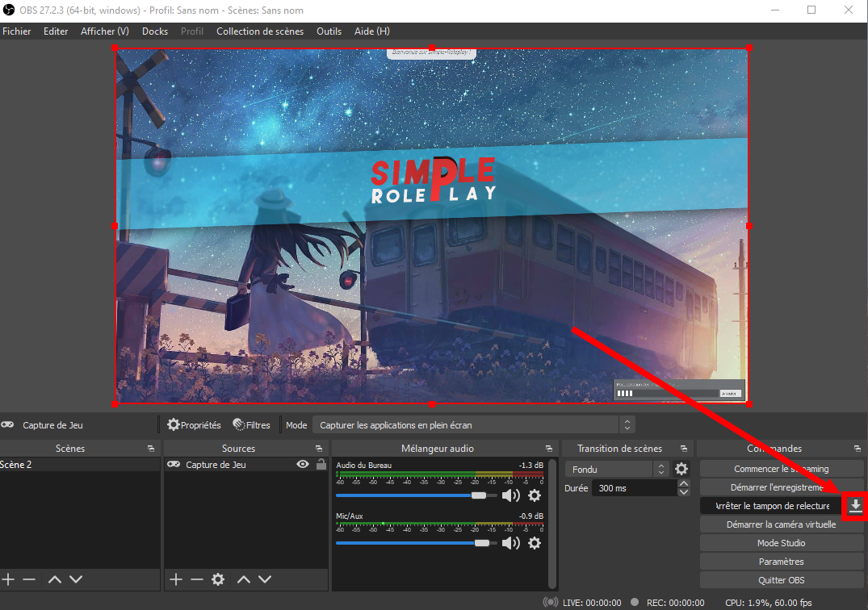Click the CPU usage status text

point(769,603)
